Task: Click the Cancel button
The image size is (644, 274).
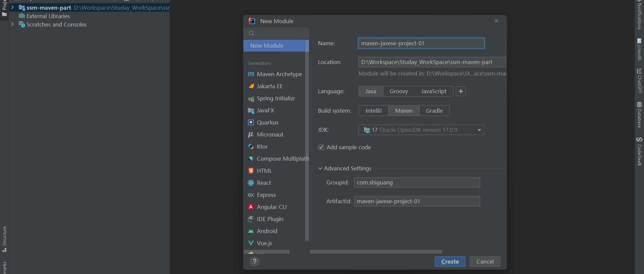Action: tap(485, 262)
